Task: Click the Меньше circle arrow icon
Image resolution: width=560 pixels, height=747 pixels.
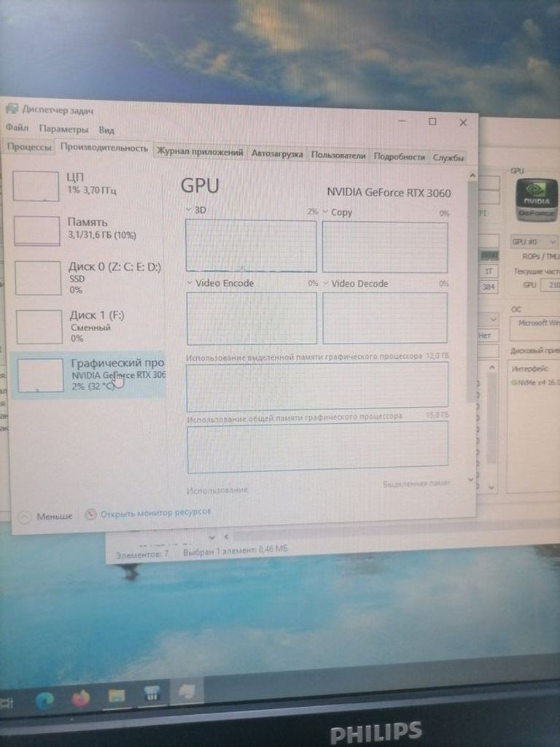Action: coord(24,517)
